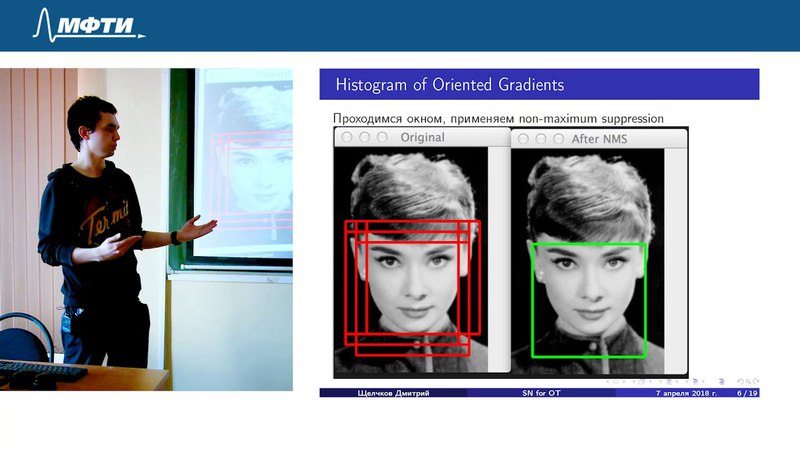Click the Beamer slide navigation symbol
This screenshot has height=450, width=800.
tap(616, 382)
